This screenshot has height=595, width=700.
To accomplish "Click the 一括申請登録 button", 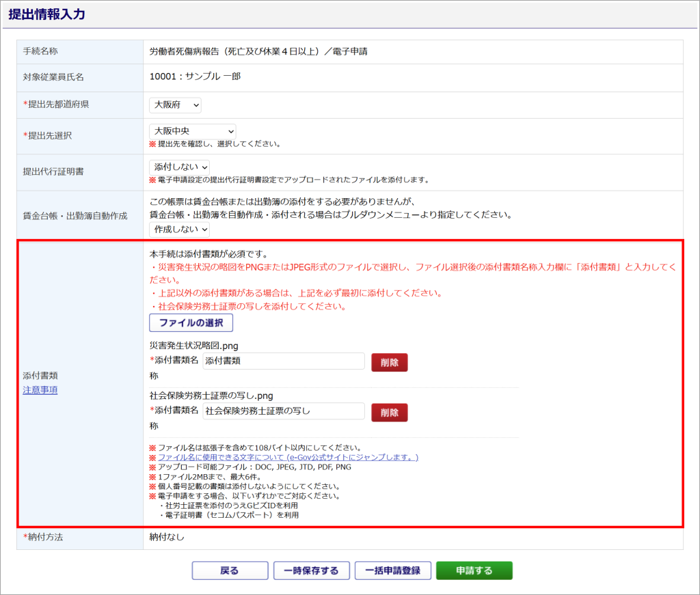I will click(x=392, y=570).
